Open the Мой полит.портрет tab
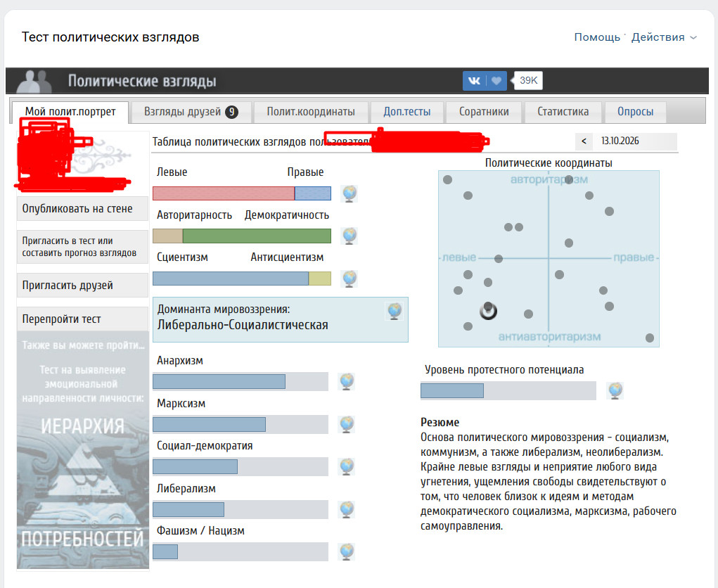This screenshot has width=718, height=588. [x=70, y=112]
